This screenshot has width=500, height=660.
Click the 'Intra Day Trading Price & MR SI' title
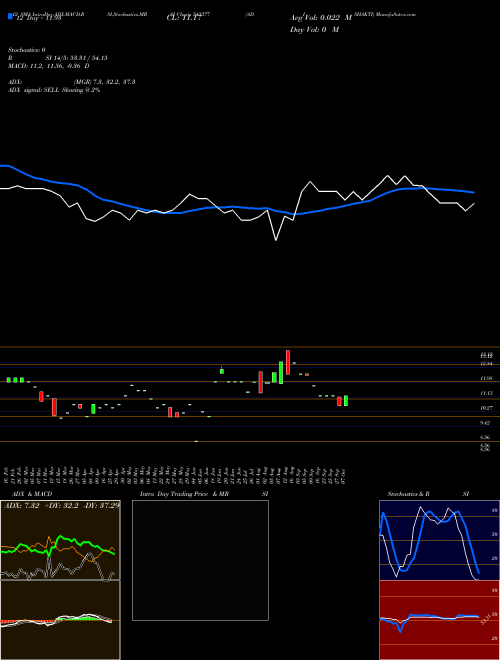coord(204,494)
